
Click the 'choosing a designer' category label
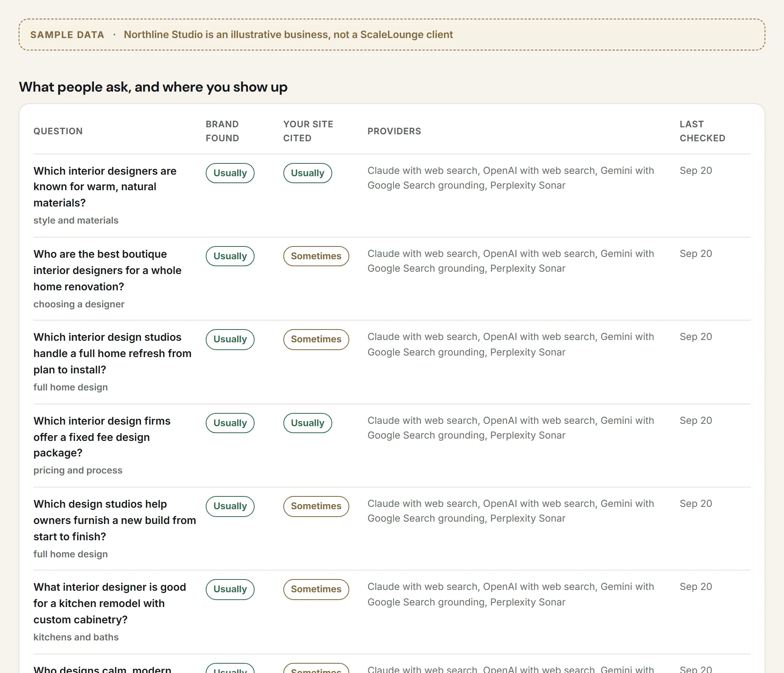coord(79,304)
